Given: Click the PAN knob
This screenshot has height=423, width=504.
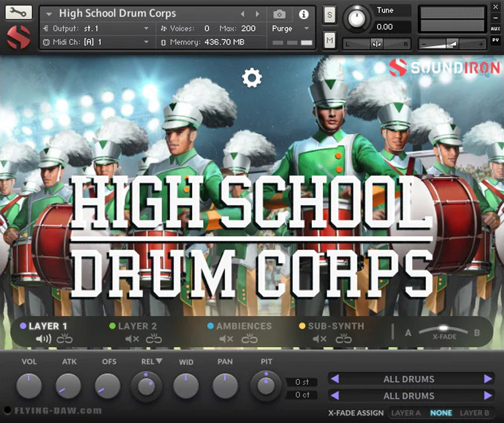Looking at the screenshot, I should pos(225,386).
